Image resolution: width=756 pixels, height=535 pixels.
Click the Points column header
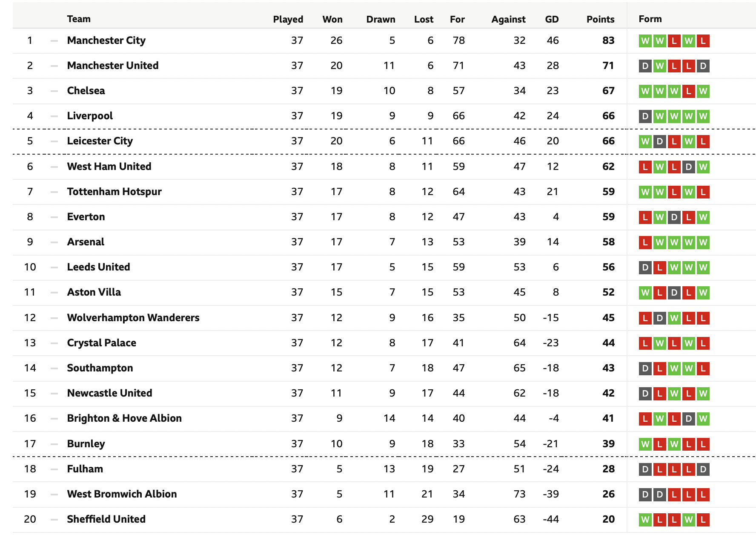pyautogui.click(x=600, y=19)
